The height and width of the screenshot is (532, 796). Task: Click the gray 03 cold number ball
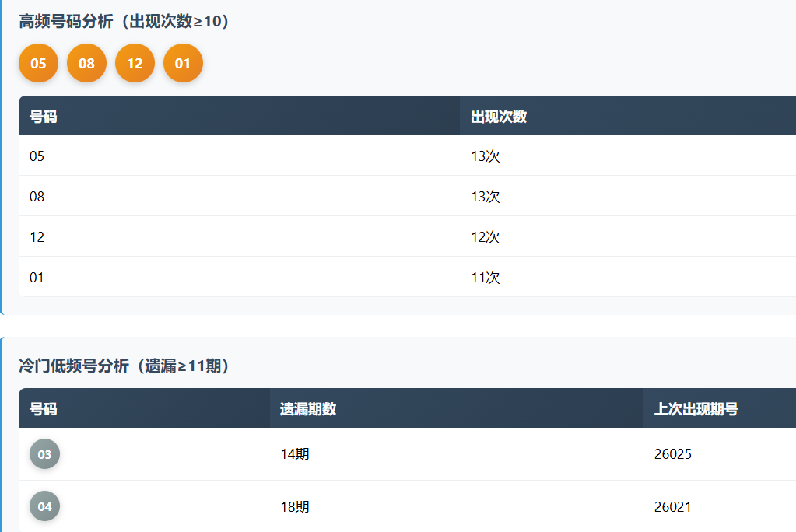(x=44, y=454)
